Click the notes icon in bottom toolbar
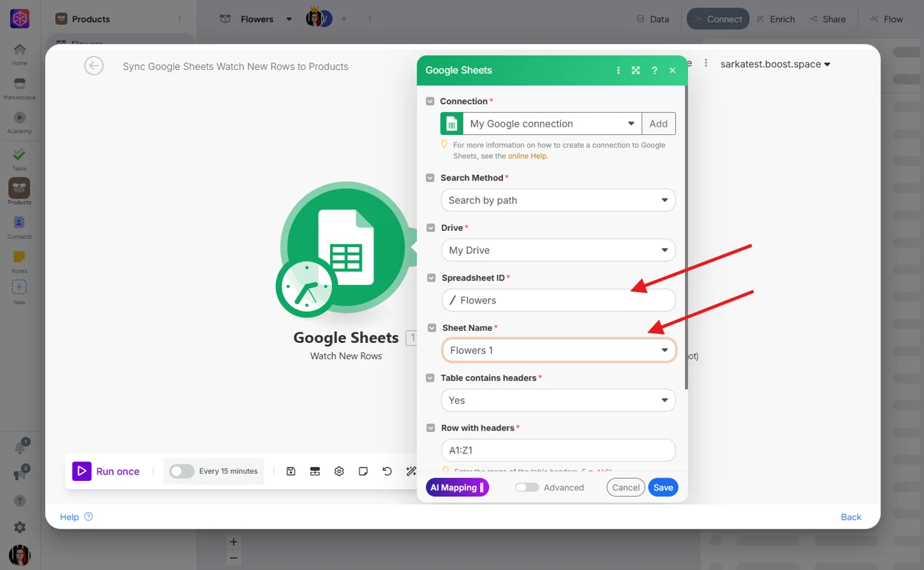This screenshot has width=924, height=570. [x=363, y=471]
